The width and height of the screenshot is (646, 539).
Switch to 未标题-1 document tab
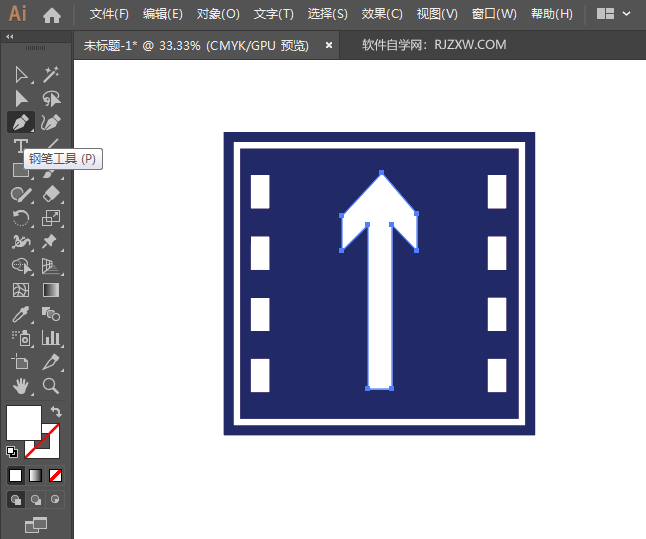[x=196, y=45]
